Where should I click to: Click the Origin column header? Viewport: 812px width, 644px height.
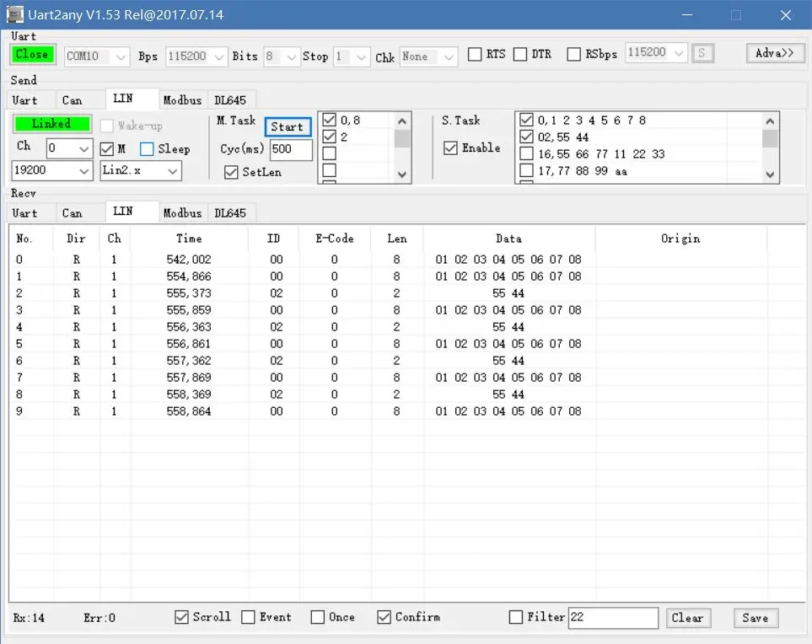pyautogui.click(x=680, y=239)
